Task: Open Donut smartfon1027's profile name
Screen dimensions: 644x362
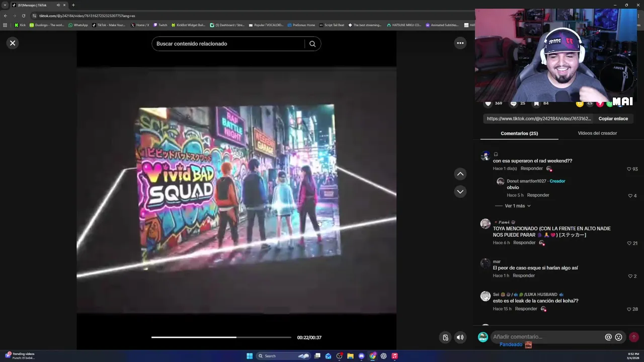Action: (x=526, y=181)
